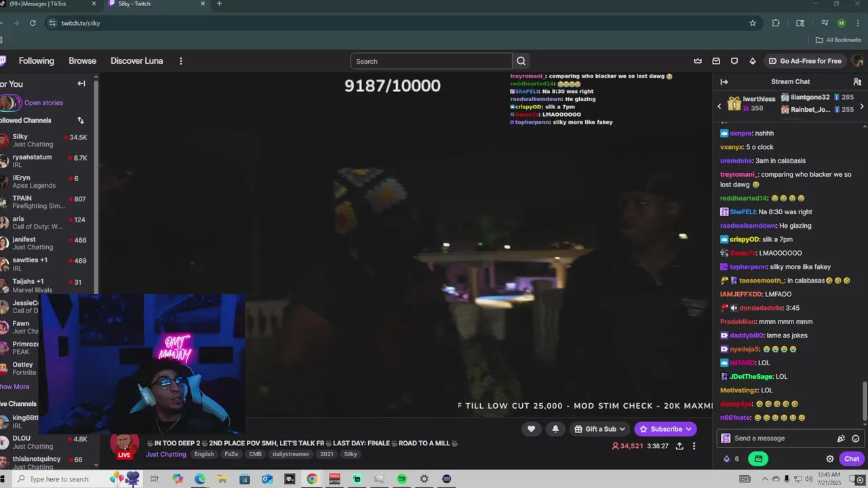Open Microsoft Edge from taskbar
This screenshot has height=488, width=868.
(x=199, y=479)
